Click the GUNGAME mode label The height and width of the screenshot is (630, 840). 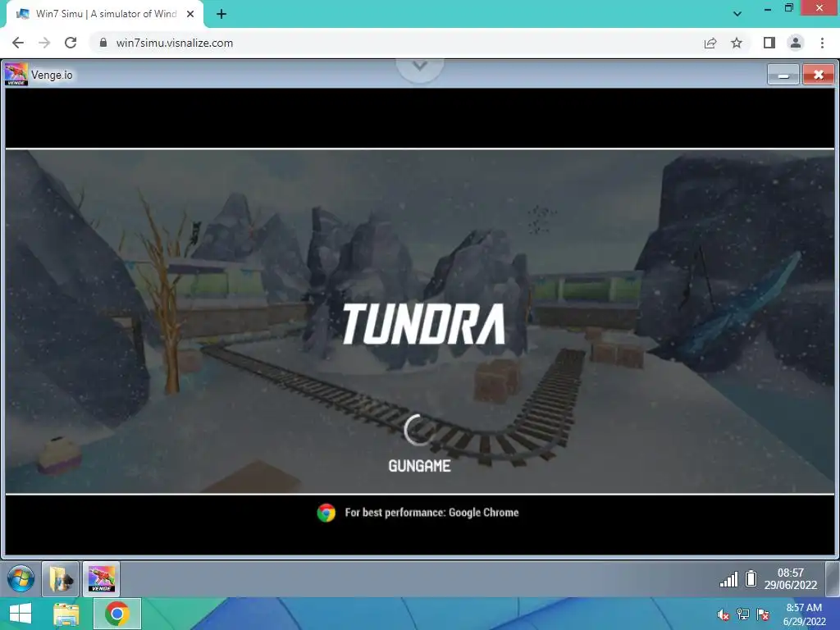[x=419, y=466]
